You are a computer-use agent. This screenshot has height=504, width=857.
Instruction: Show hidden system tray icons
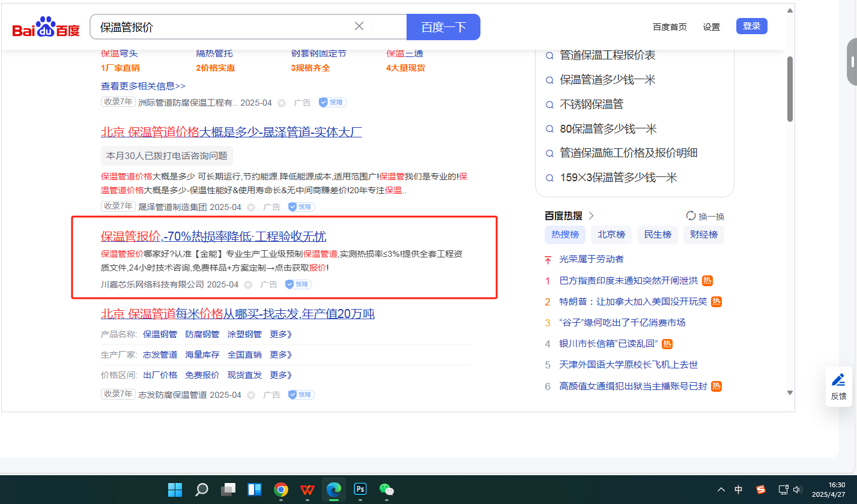(721, 490)
